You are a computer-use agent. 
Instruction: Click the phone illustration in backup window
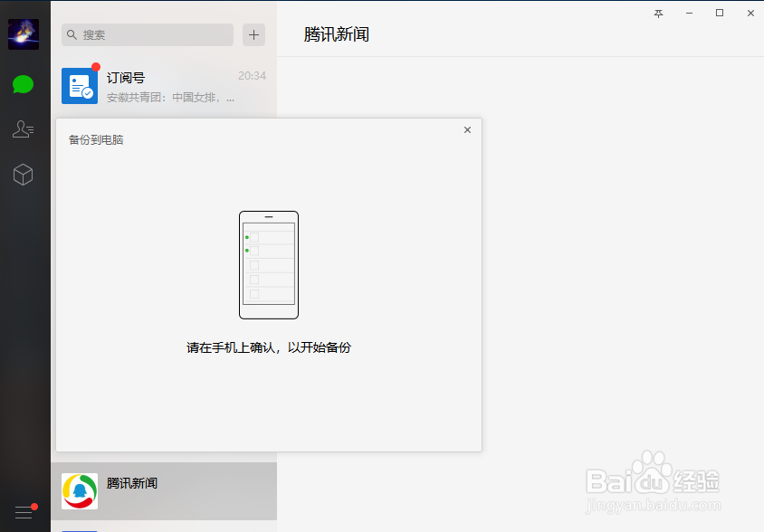tap(268, 265)
